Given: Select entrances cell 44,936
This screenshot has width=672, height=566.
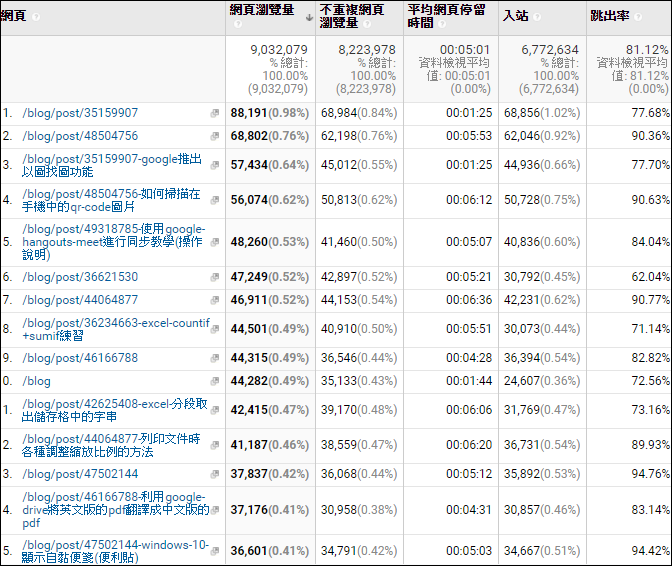Looking at the screenshot, I should [x=522, y=165].
